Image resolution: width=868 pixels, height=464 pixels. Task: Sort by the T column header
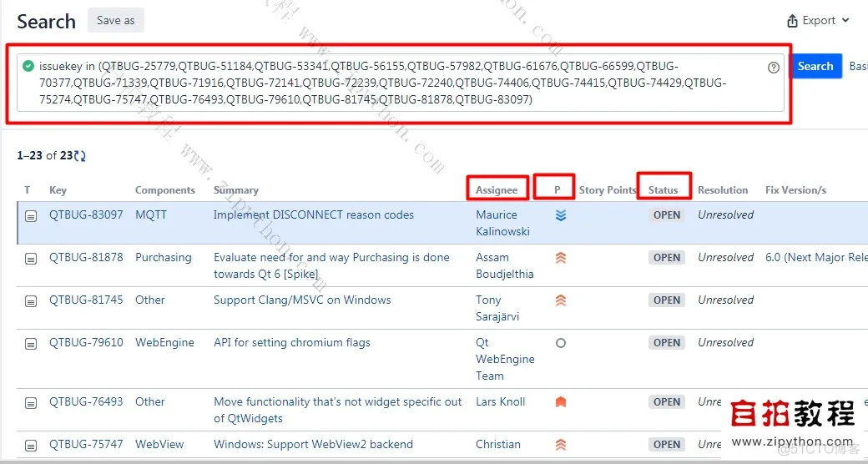coord(27,190)
